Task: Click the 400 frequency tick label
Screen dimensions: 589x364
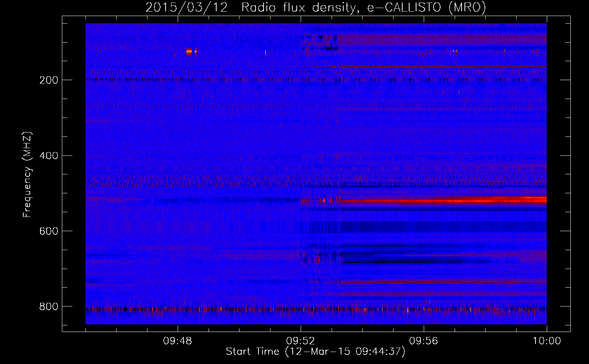Action: 49,156
